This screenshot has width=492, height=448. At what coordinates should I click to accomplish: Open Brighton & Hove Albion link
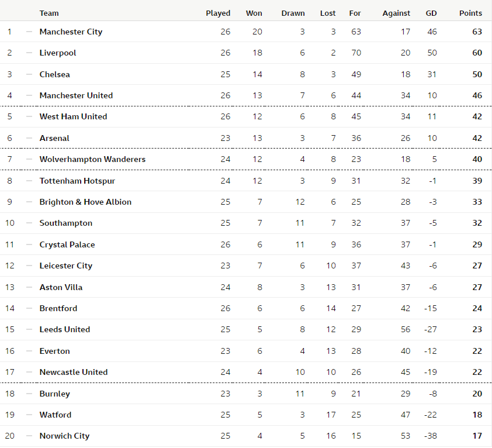85,202
